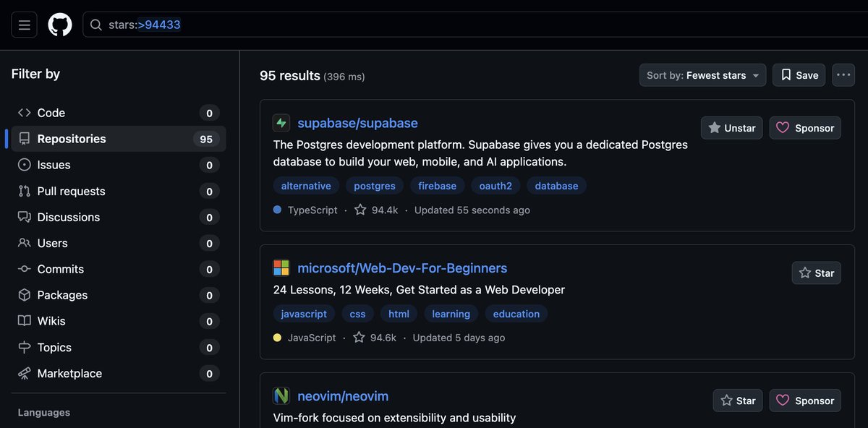Click the JavaScript language label
The width and height of the screenshot is (868, 428).
(312, 338)
